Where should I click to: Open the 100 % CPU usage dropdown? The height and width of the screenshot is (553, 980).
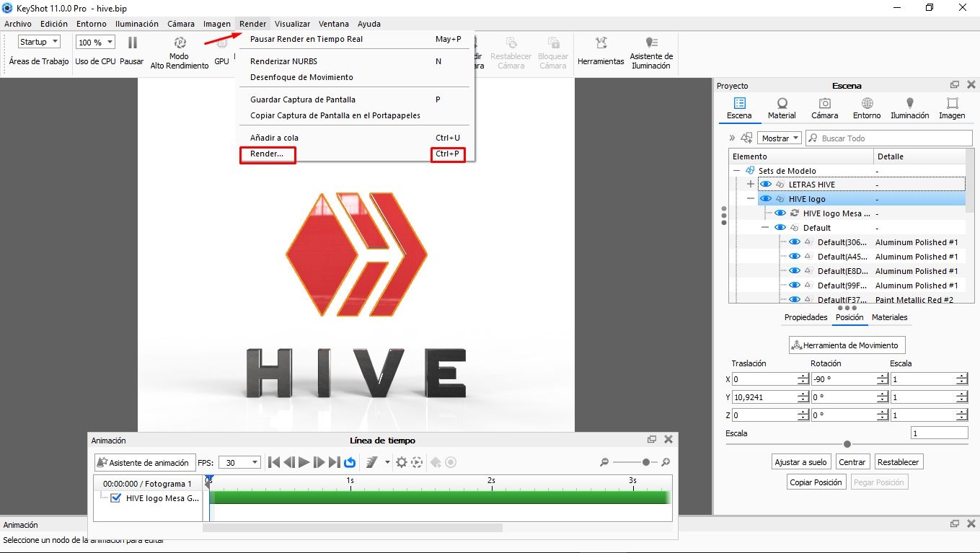(95, 42)
